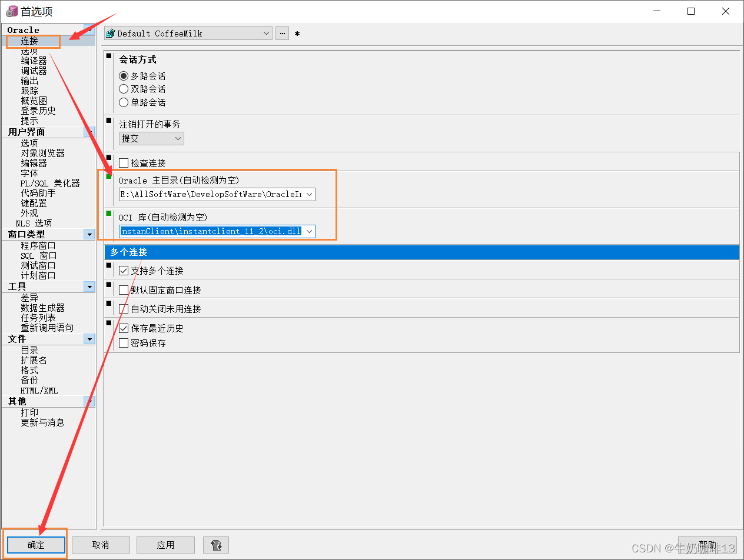Click the square marker beside 支持多个连接
Image resolution: width=744 pixels, height=560 pixels.
coord(108,265)
